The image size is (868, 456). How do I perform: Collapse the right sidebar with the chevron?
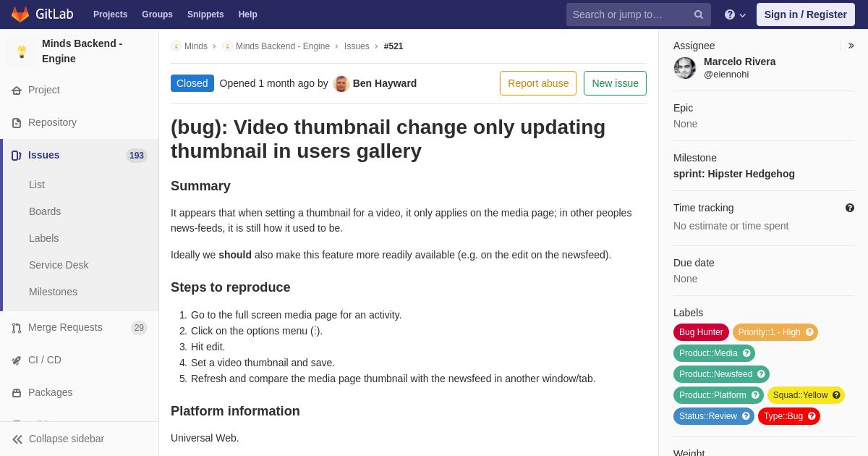[x=851, y=46]
